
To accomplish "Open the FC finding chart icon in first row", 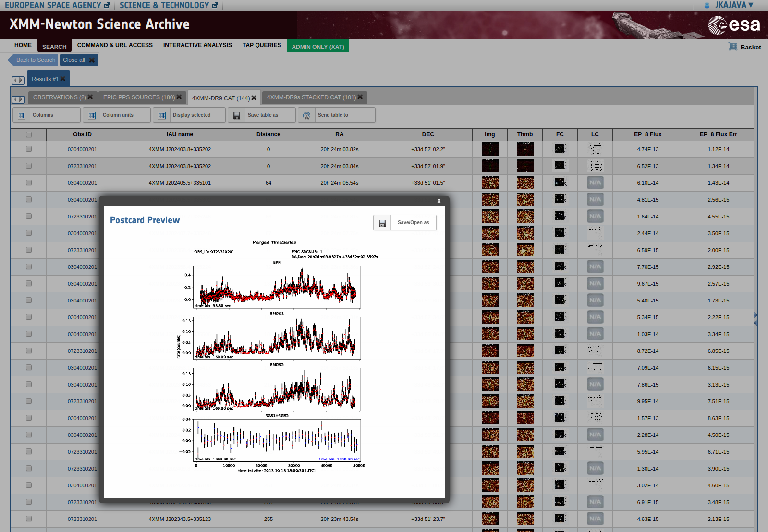I will (x=560, y=149).
